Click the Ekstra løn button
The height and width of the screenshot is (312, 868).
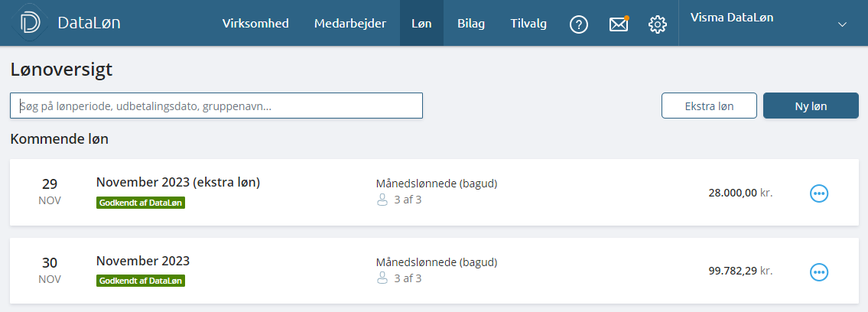[x=709, y=106]
